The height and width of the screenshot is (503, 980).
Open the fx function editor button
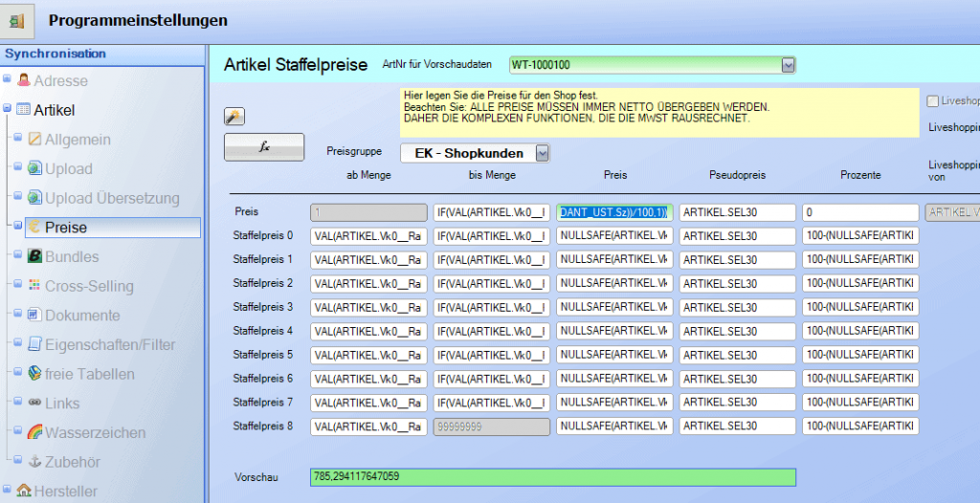pos(264,147)
